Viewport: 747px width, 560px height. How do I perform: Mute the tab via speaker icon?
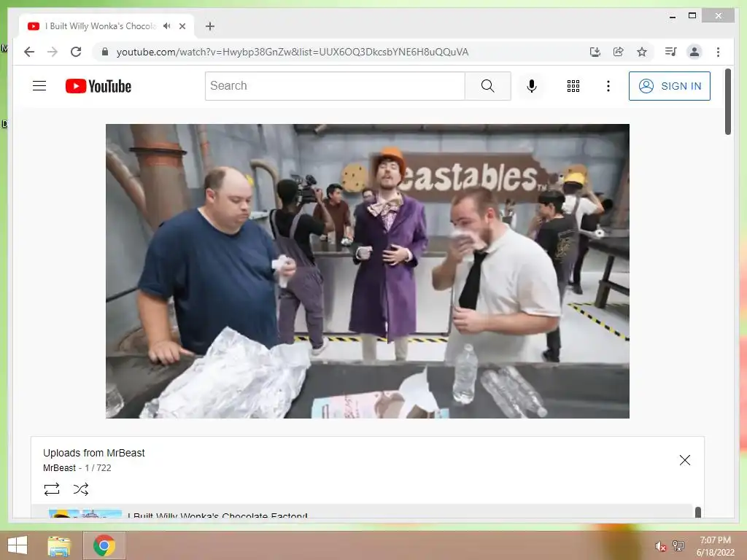(166, 26)
